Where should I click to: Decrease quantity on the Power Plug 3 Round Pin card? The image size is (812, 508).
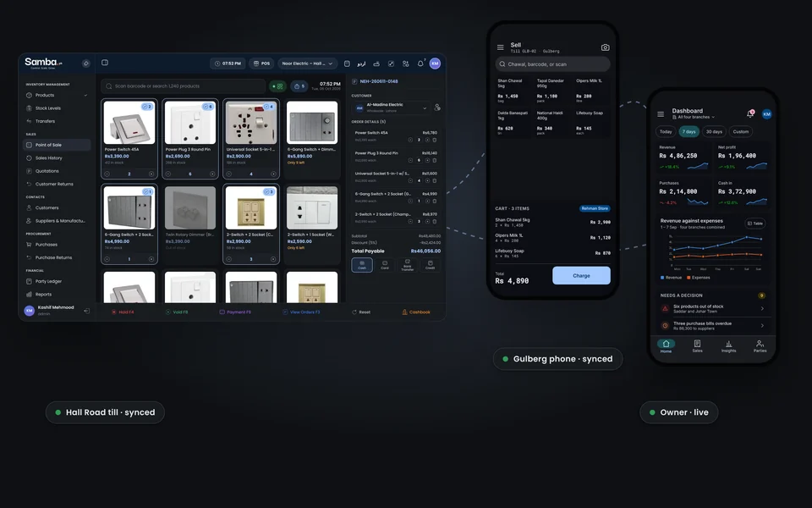click(168, 174)
